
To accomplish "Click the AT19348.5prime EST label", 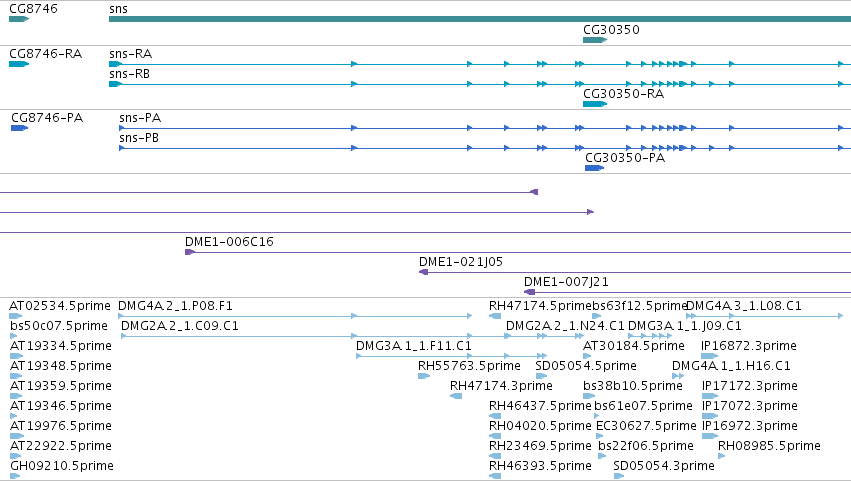I will (61, 366).
